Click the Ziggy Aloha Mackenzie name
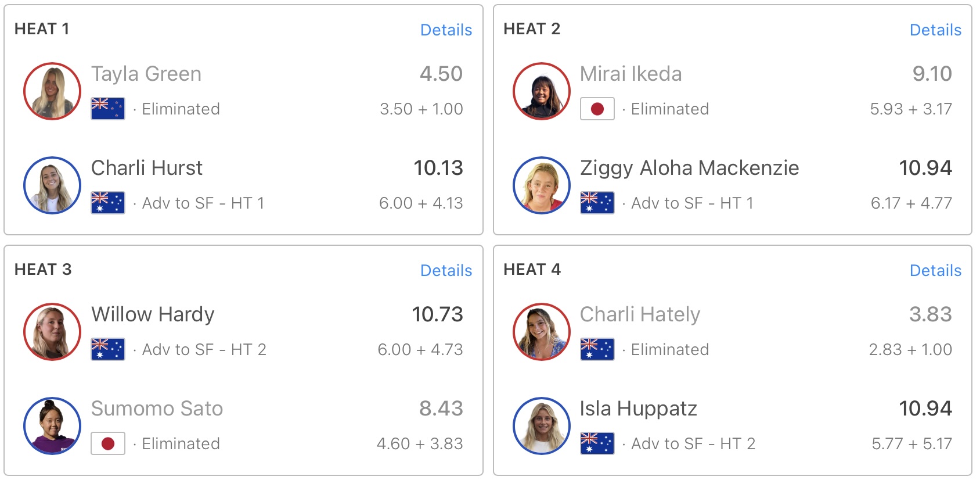This screenshot has height=480, width=980. tap(689, 169)
